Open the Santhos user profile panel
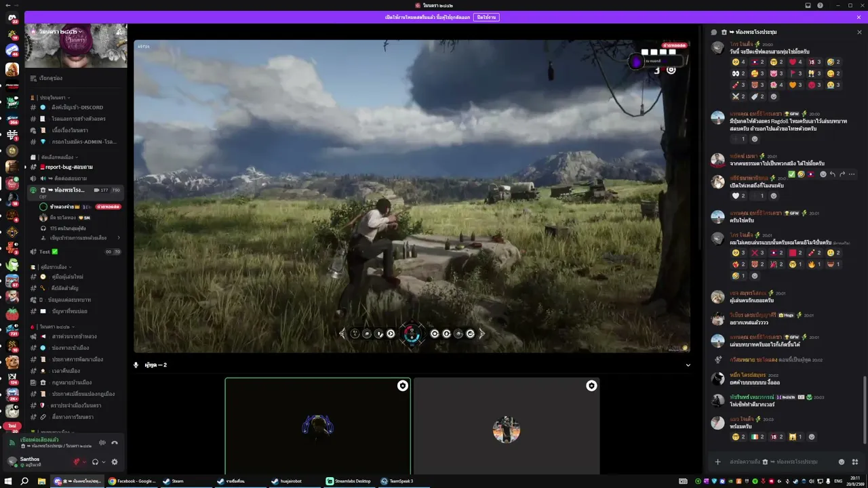868x488 pixels. (x=35, y=462)
